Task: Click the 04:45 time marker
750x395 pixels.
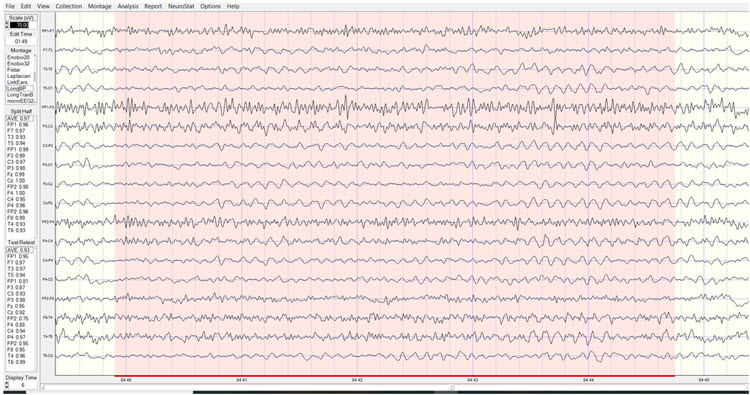Action: pyautogui.click(x=704, y=380)
